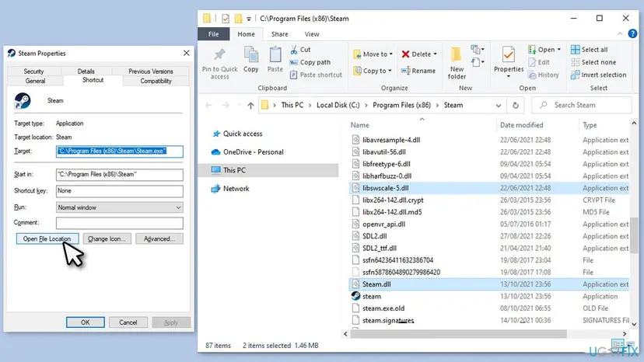Open the Delete dropdown arrow
This screenshot has width=644, height=362.
tap(436, 54)
